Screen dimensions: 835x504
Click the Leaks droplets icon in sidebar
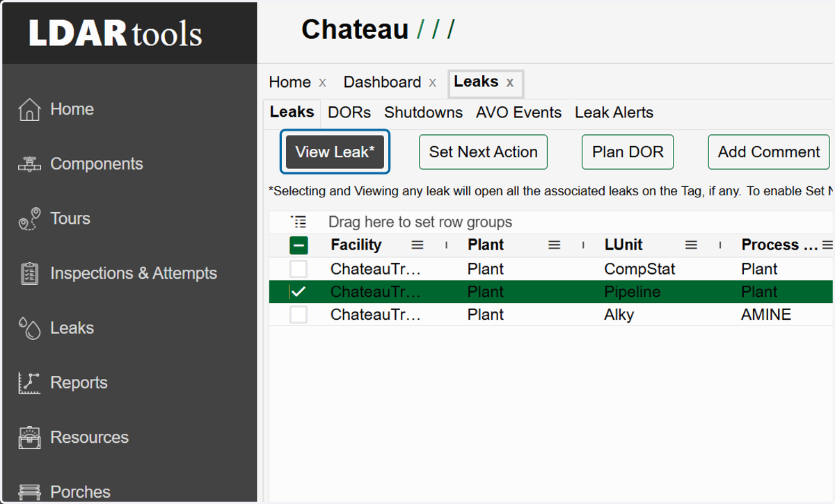(x=29, y=328)
